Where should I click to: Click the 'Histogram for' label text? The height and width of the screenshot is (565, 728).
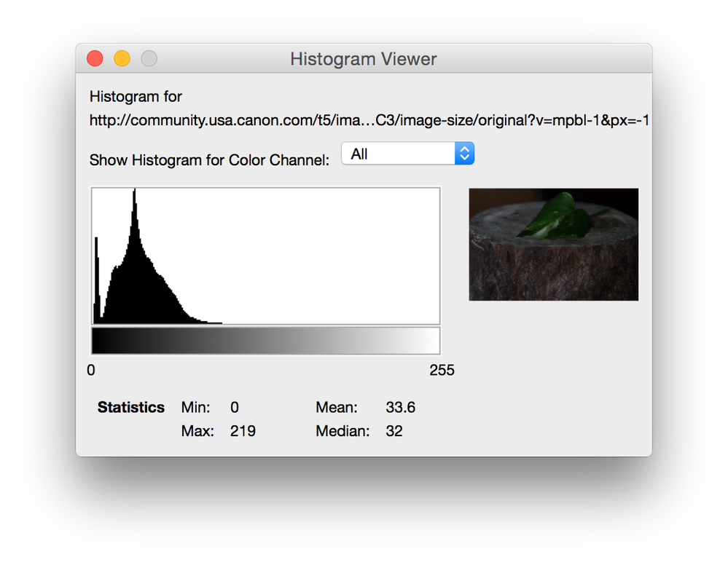point(136,97)
